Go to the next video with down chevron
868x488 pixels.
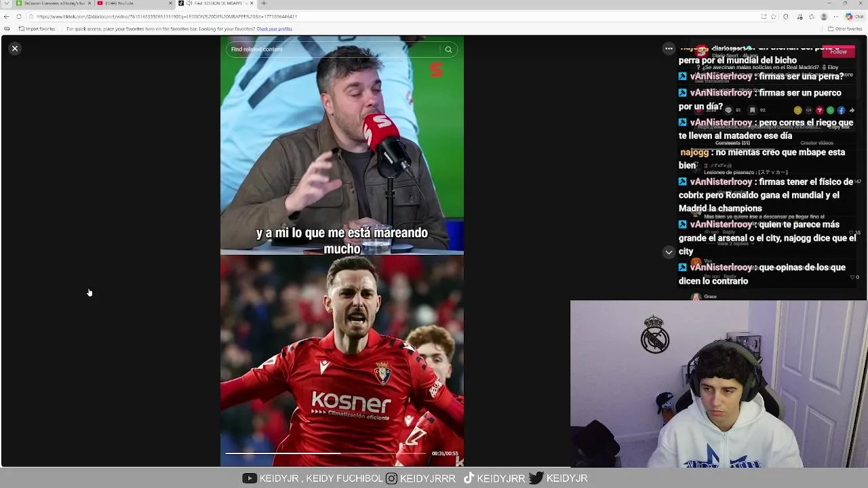tap(669, 252)
